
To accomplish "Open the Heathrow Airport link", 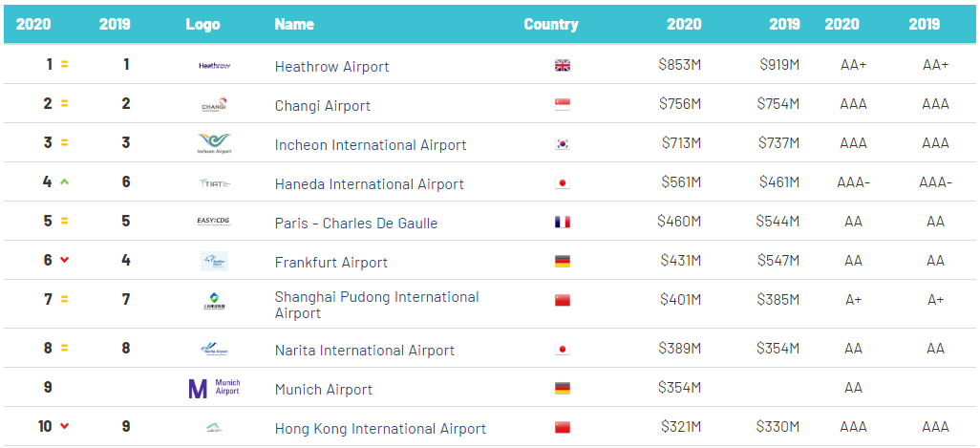I will [x=331, y=66].
